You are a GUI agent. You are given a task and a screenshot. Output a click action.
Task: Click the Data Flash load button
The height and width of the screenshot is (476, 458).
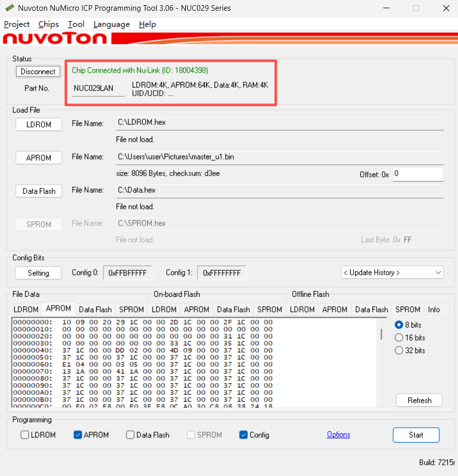click(38, 191)
